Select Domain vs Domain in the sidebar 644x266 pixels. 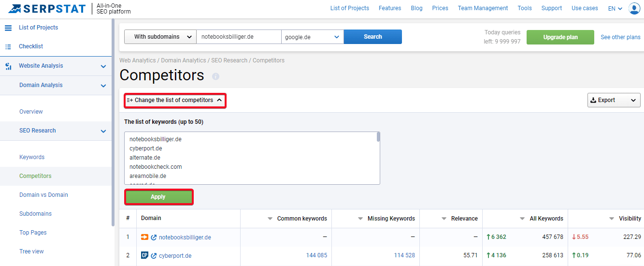[x=43, y=195]
